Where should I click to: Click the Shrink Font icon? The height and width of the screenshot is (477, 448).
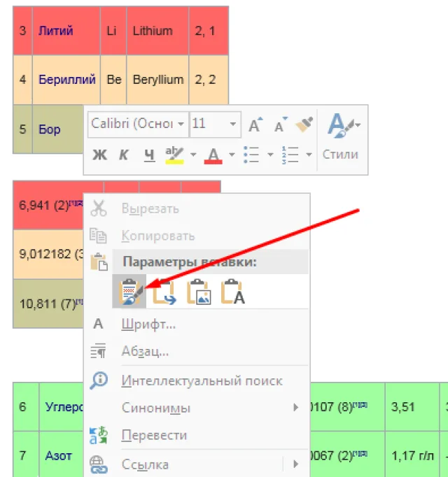coord(281,124)
